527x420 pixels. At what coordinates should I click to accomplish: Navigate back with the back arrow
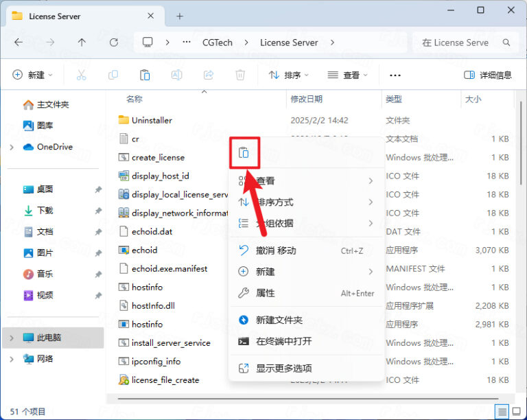[19, 43]
